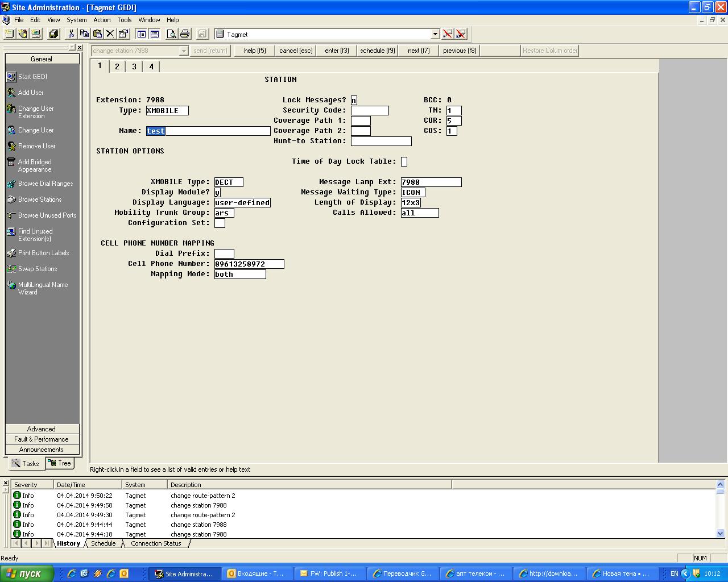Click the Security Code input field
This screenshot has height=582, width=728.
coord(370,110)
